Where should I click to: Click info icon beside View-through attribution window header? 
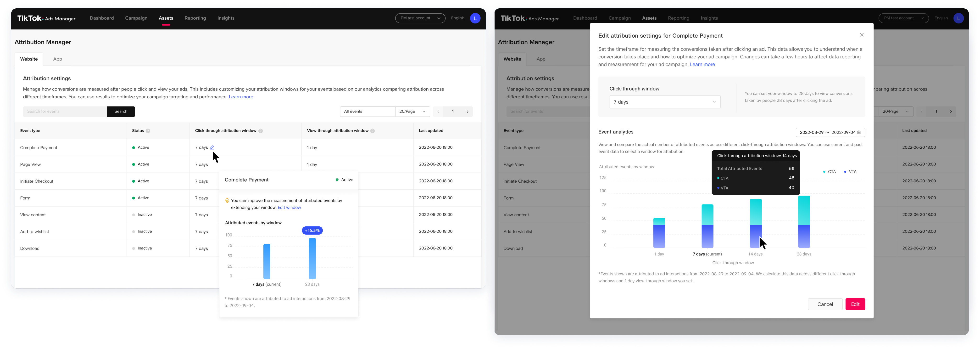(373, 131)
